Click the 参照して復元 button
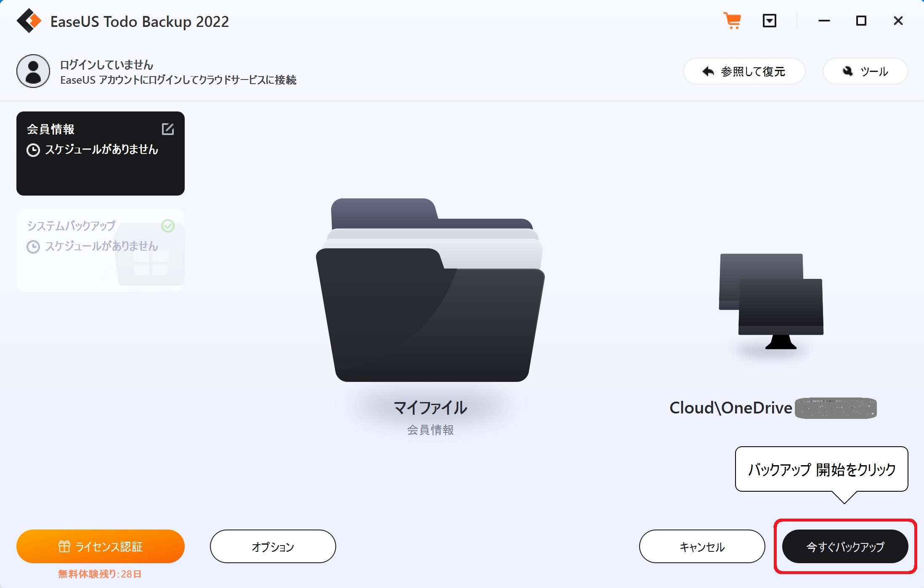The height and width of the screenshot is (588, 924). point(744,72)
